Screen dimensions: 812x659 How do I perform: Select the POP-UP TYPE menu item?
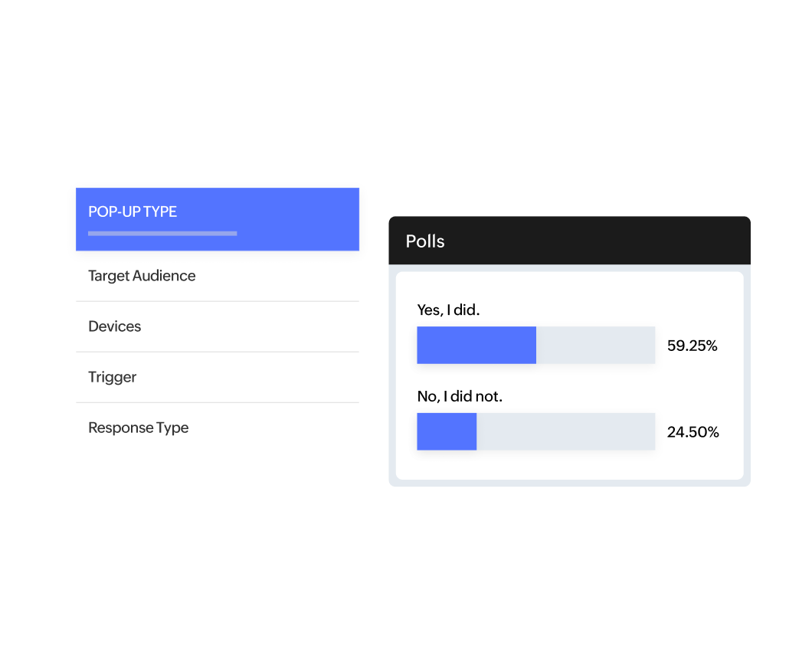[x=133, y=212]
